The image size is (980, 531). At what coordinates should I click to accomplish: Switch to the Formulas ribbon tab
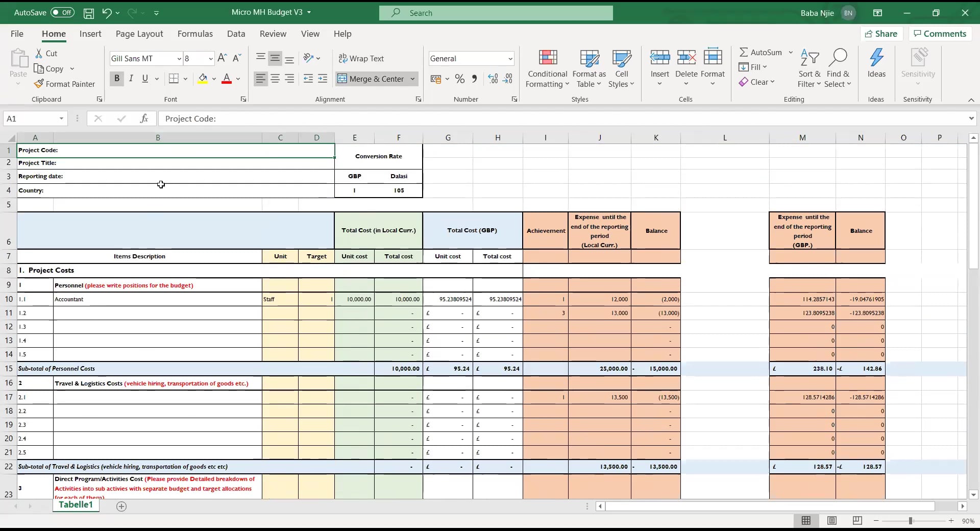point(195,33)
